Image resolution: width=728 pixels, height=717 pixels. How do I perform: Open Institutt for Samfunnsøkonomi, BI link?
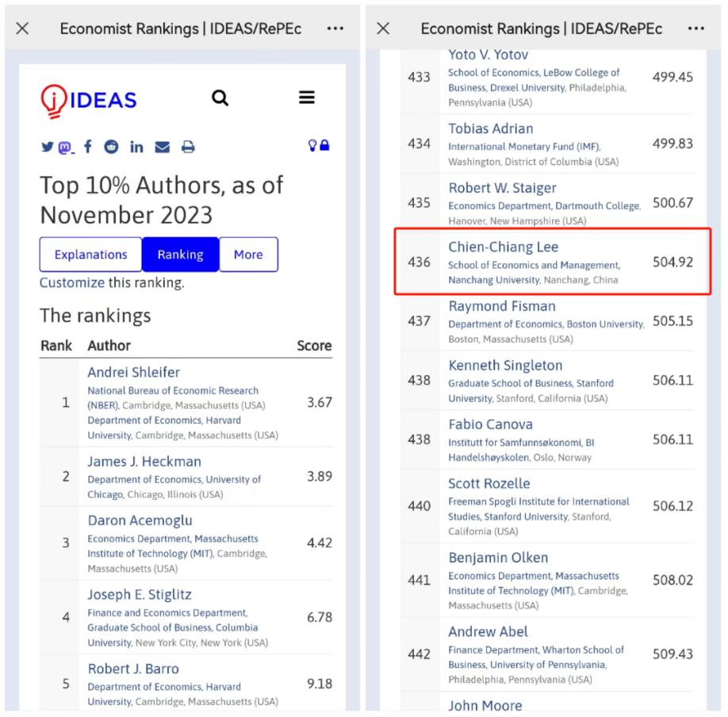click(521, 450)
